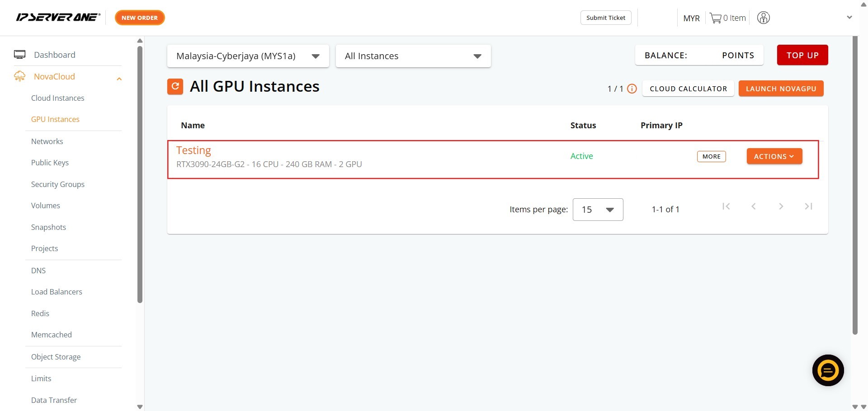Go to the last page arrow
The height and width of the screenshot is (411, 868).
pos(808,206)
